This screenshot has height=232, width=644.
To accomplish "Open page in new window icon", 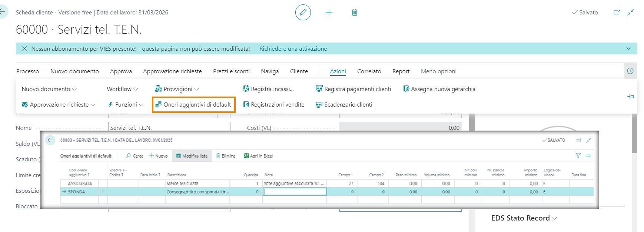I will [x=617, y=12].
